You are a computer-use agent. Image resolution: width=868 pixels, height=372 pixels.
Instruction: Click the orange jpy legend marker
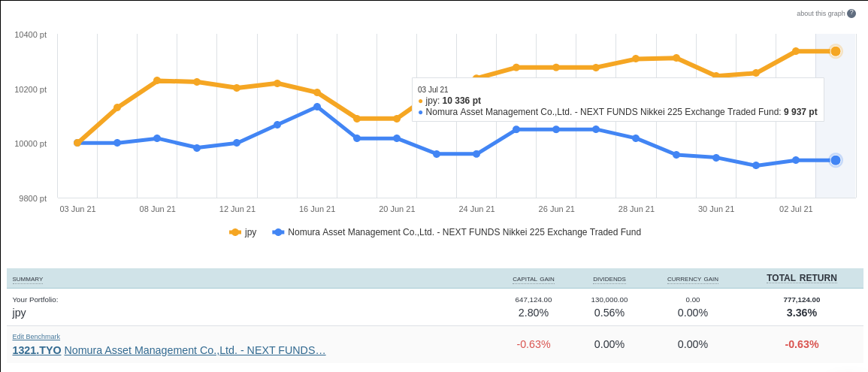[234, 232]
